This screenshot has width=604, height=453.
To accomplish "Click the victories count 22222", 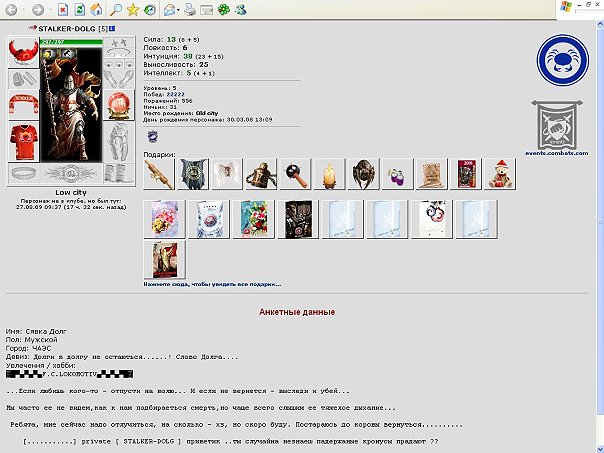I will pos(175,94).
